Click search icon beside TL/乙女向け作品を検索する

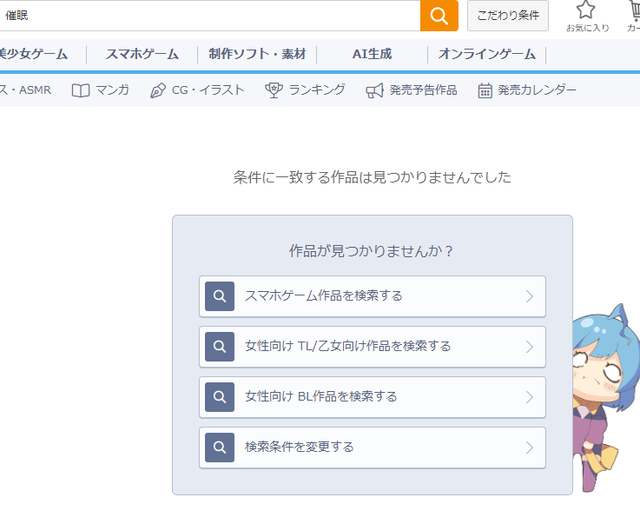220,347
